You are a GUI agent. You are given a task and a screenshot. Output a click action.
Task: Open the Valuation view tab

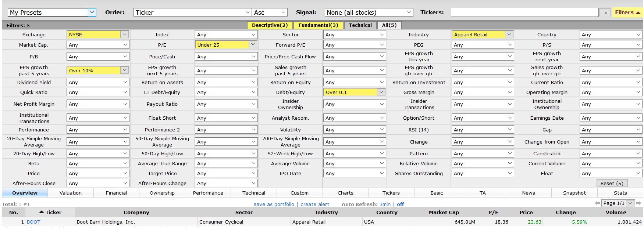point(71,193)
